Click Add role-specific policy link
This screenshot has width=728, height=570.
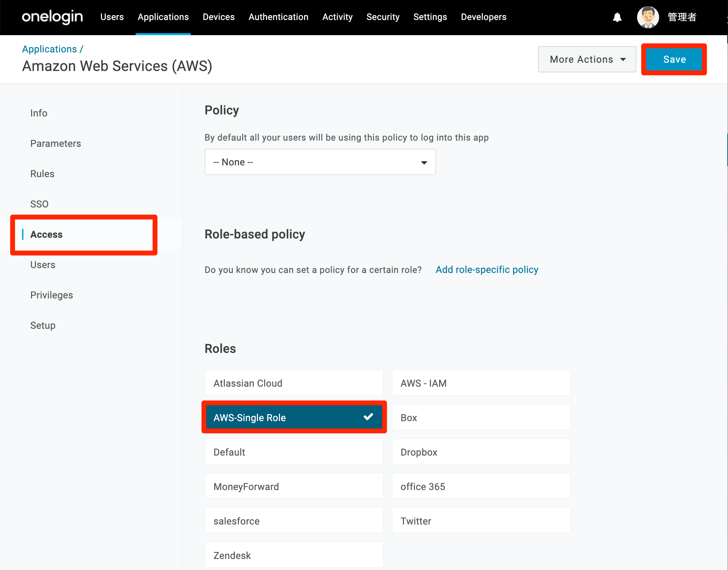(x=487, y=269)
